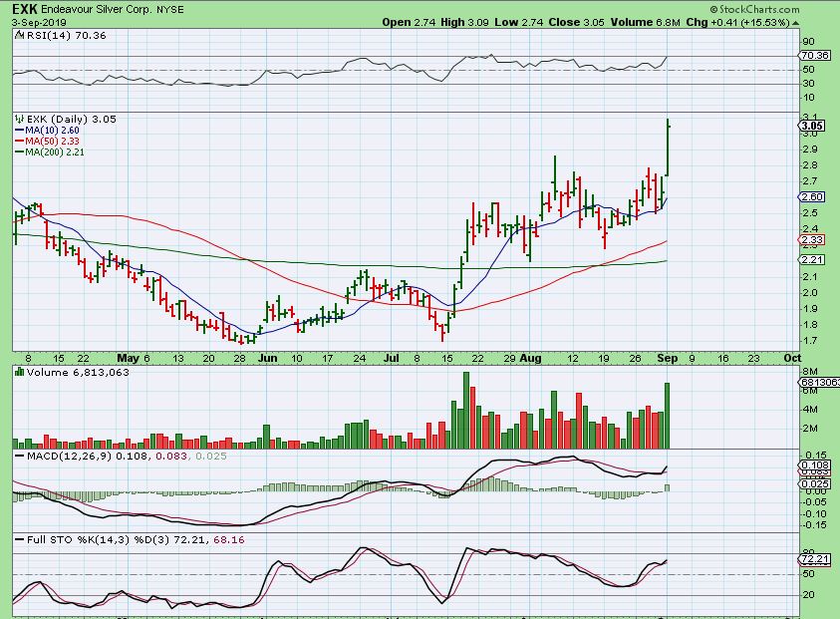
Task: Click the Low 2.74 value
Action: [518, 23]
